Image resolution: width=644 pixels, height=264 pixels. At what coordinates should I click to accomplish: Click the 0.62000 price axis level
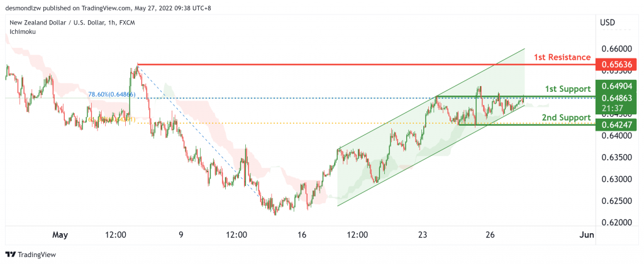616,223
